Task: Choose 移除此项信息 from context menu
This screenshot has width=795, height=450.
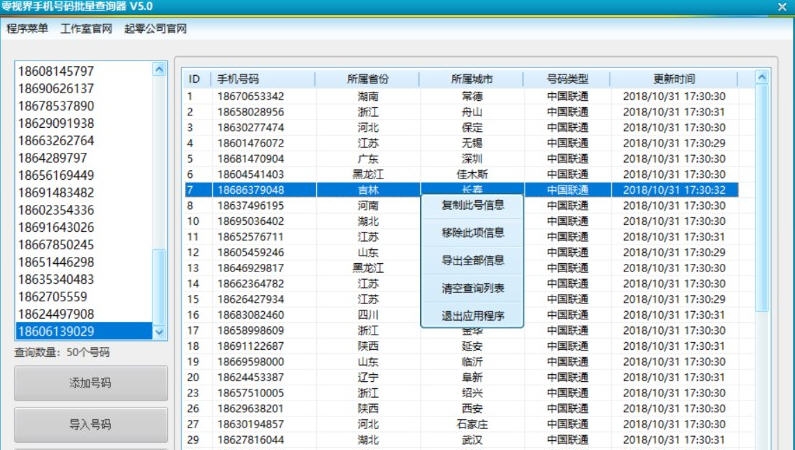Action: (x=473, y=233)
